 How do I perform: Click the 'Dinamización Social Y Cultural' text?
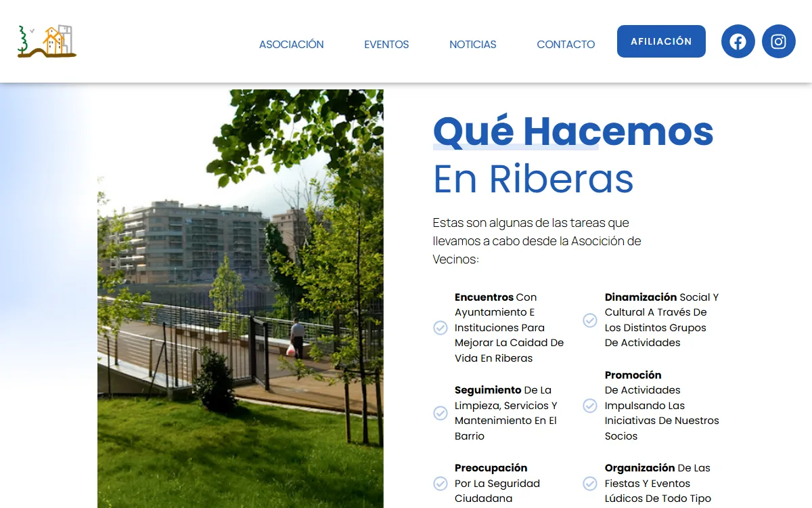[x=662, y=320]
